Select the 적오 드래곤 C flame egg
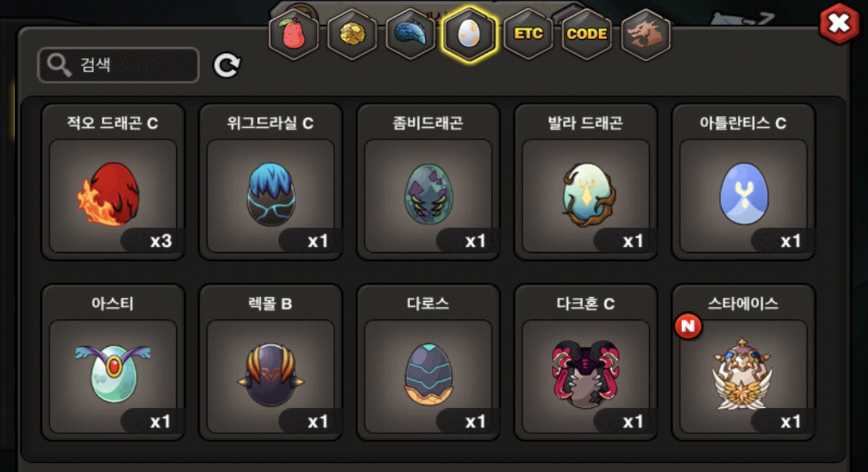 pos(113,182)
